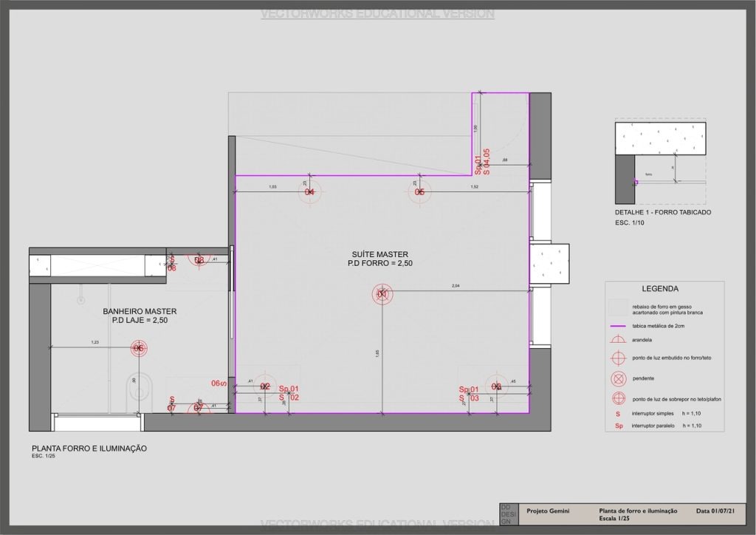Click legend text 'ponto de luz embutido no forro/teto'
The image size is (756, 535).
672,358
